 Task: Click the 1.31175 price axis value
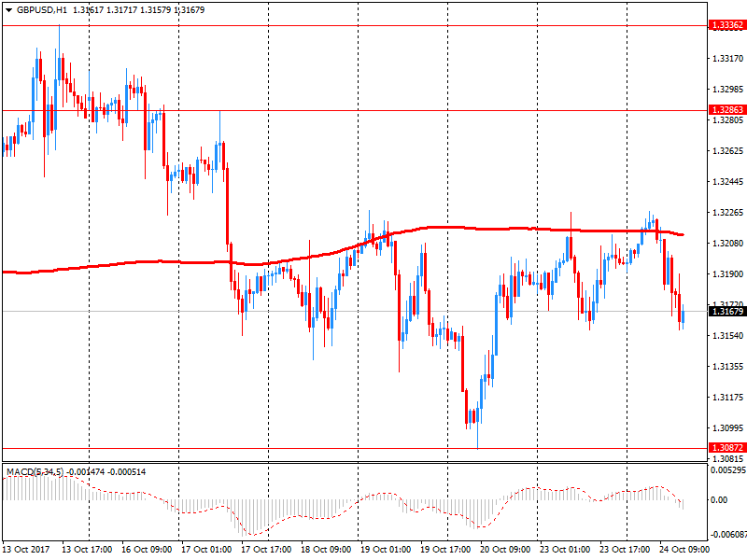click(727, 398)
